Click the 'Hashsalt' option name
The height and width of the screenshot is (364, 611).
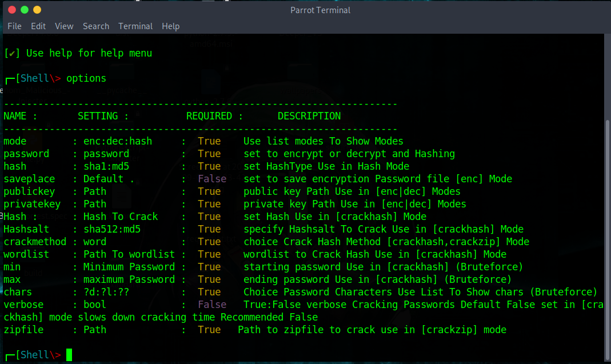click(26, 229)
